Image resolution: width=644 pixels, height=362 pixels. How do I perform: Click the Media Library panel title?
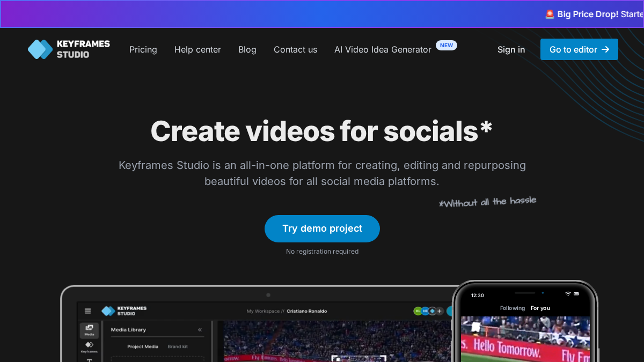[x=128, y=330]
